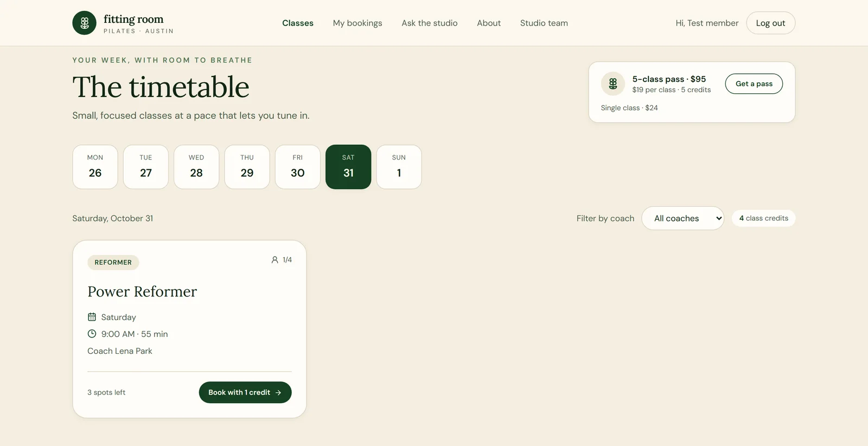Open the All coaches filter dropdown
This screenshot has width=868, height=446.
point(682,218)
